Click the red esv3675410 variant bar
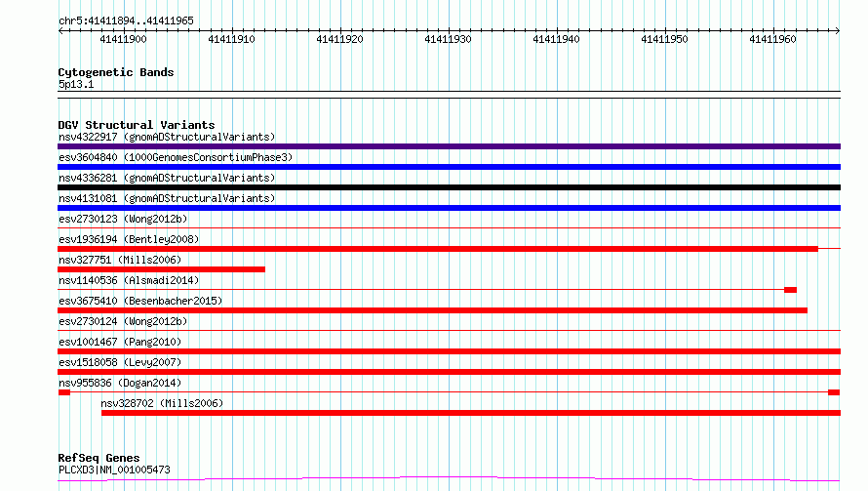Image resolution: width=868 pixels, height=491 pixels. pyautogui.click(x=432, y=310)
